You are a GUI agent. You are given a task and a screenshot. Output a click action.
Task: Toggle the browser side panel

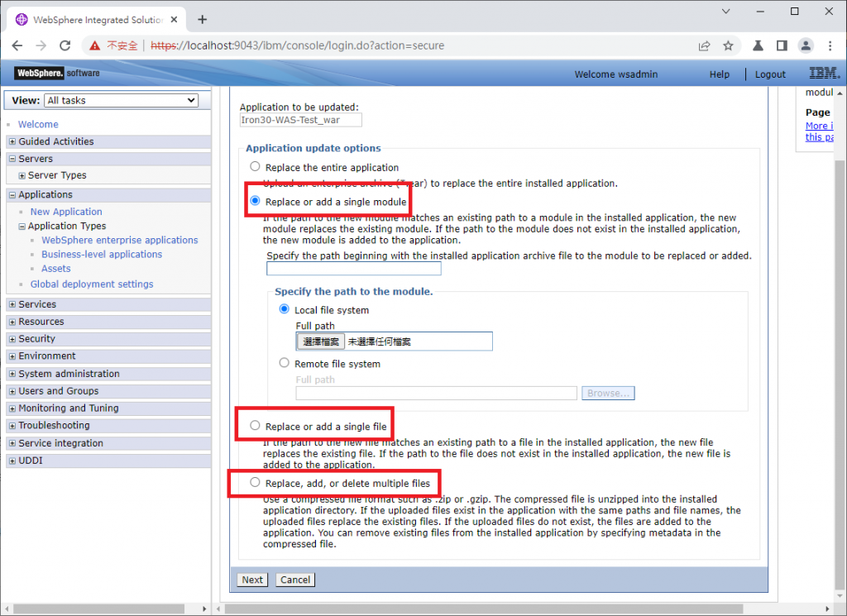click(782, 45)
